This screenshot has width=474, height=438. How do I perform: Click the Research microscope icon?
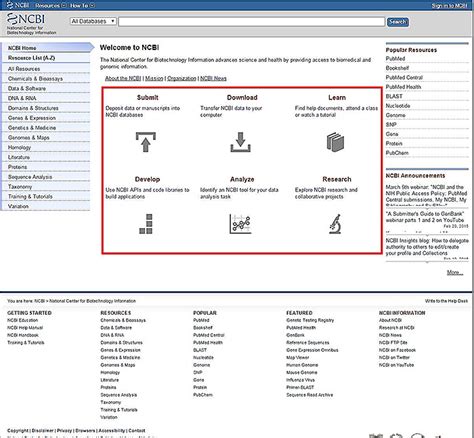coord(335,224)
